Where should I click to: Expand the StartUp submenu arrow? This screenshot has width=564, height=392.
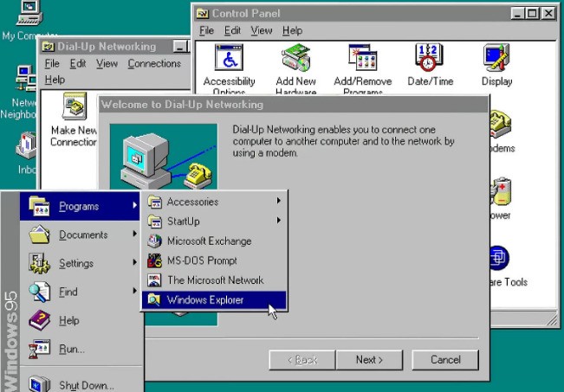[278, 221]
